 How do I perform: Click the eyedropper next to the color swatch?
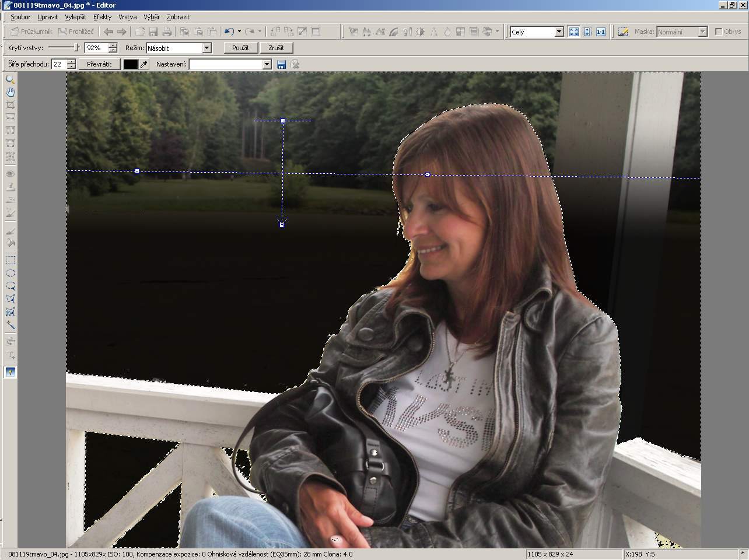pos(144,64)
